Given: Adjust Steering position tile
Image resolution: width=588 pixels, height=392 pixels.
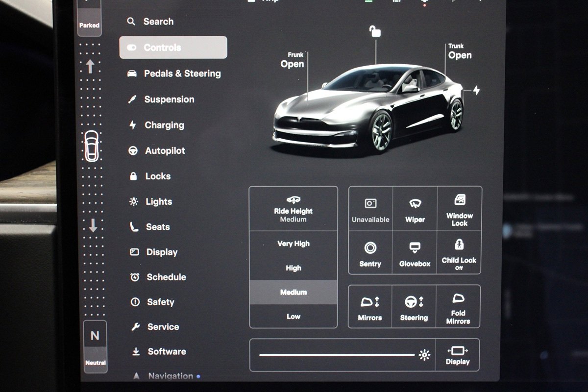Looking at the screenshot, I should [414, 307].
